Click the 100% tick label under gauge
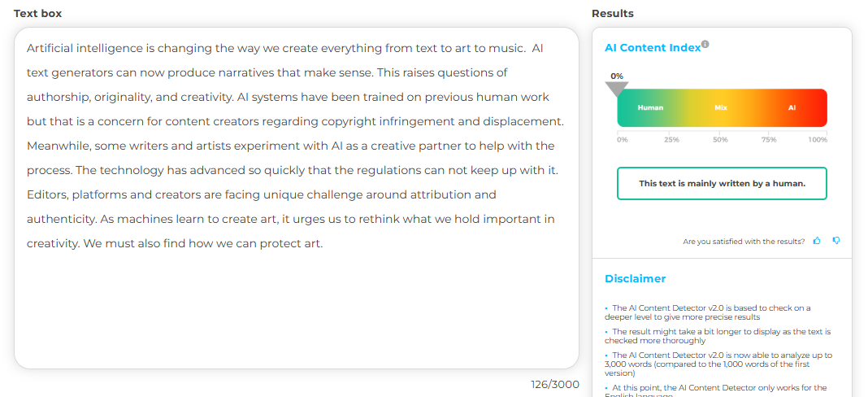 pos(818,140)
